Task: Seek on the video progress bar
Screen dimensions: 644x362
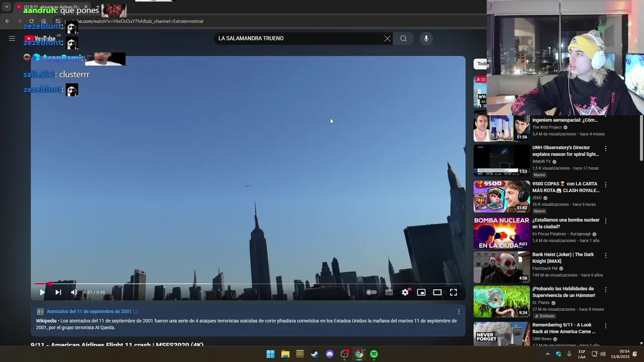Action: [x=248, y=284]
